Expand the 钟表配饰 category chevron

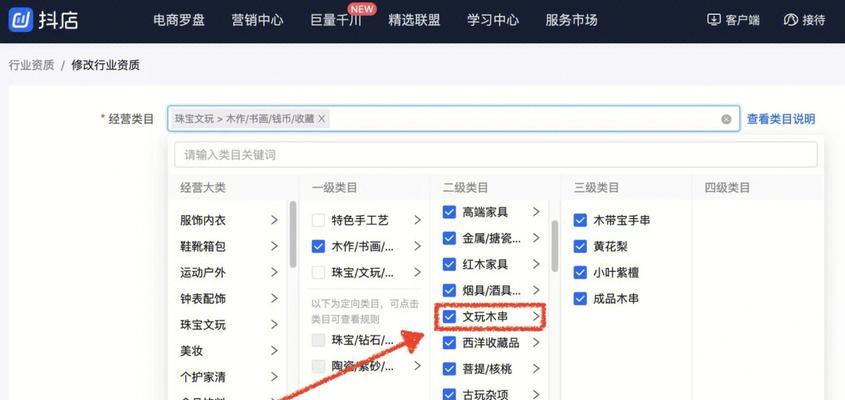(274, 298)
